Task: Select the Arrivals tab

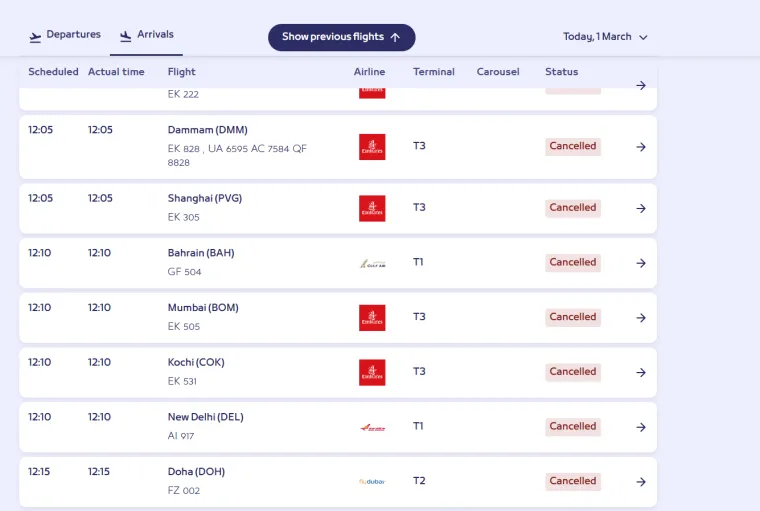Action: 146,35
